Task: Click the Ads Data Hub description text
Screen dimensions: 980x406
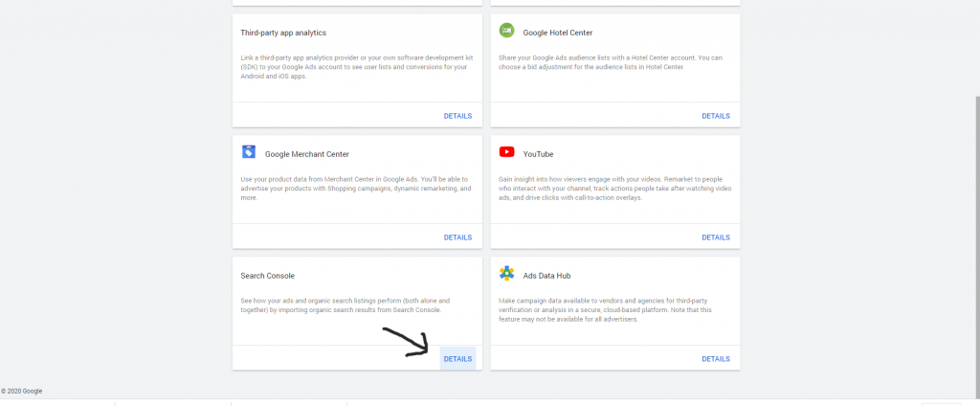Action: [605, 309]
